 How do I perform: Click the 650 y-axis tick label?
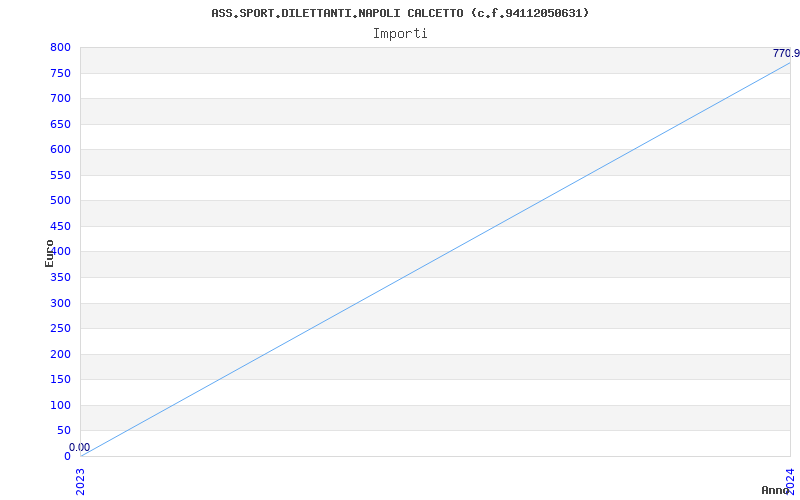(60, 124)
